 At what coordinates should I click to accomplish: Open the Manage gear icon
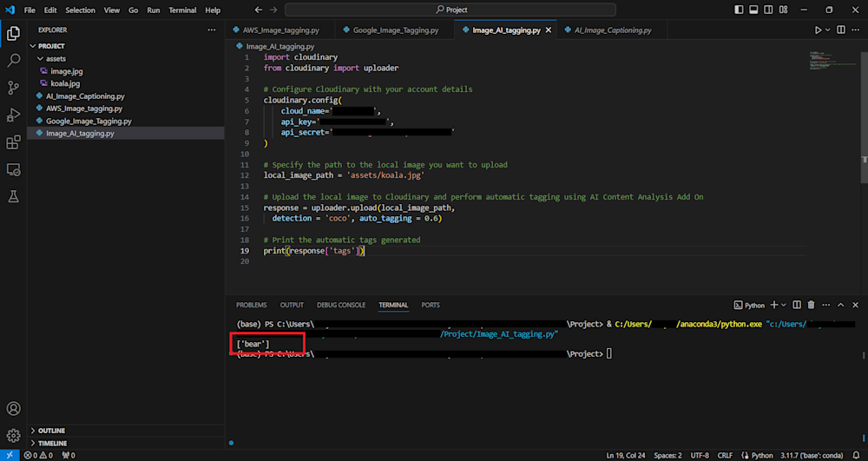pos(13,436)
